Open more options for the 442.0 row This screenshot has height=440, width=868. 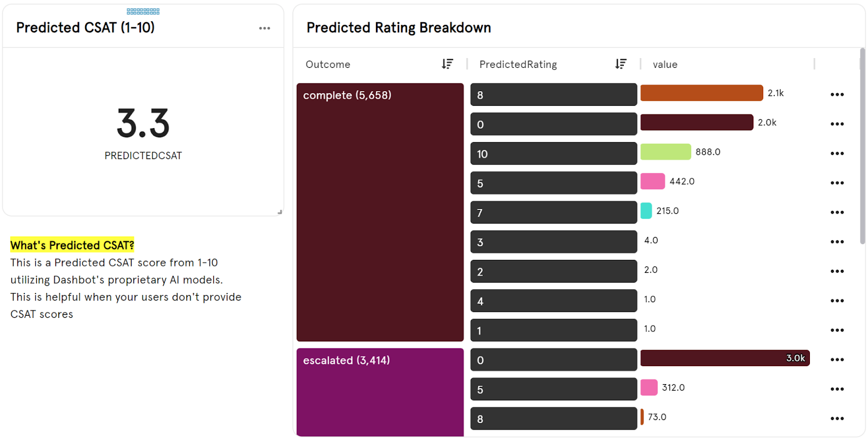[x=837, y=183]
